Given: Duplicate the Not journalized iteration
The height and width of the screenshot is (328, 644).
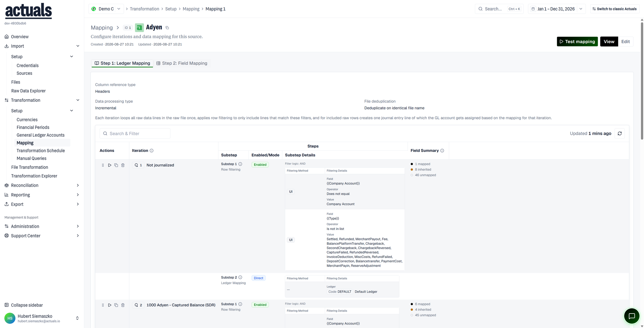Looking at the screenshot, I should [116, 165].
